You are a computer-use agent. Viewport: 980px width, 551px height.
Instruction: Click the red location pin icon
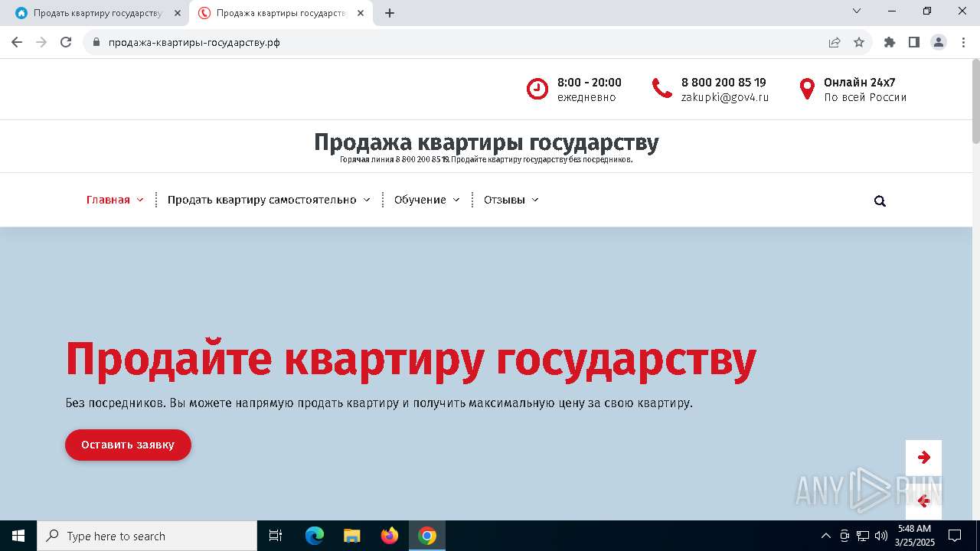pyautogui.click(x=807, y=89)
